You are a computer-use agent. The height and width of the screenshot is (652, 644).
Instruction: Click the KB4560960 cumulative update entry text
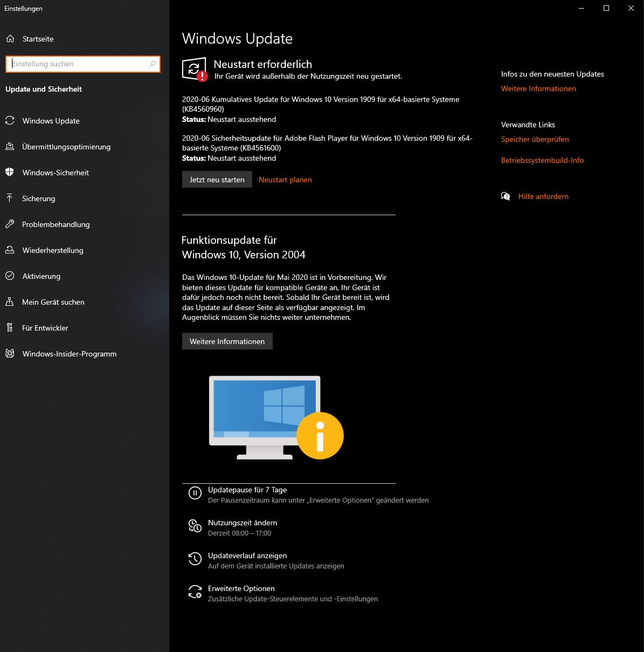coord(321,104)
